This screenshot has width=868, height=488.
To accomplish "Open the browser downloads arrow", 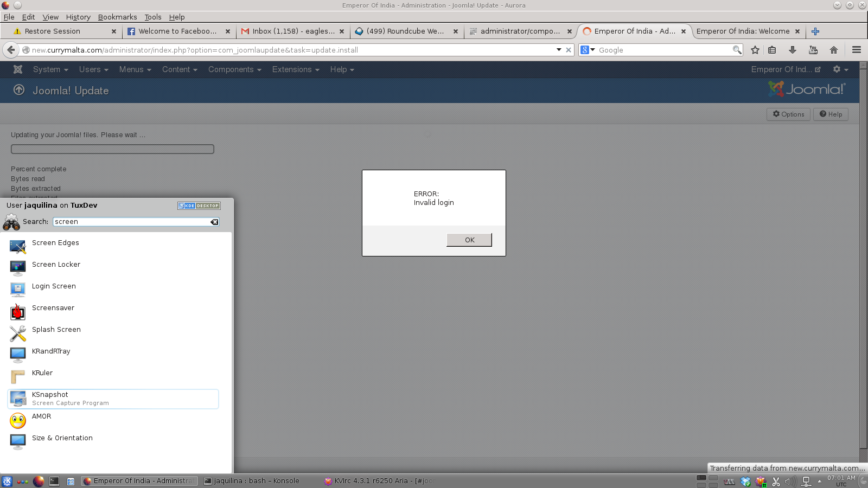I will 793,50.
